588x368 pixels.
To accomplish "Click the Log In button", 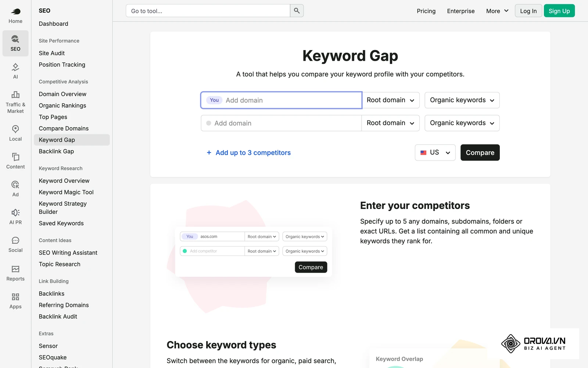I will pyautogui.click(x=528, y=11).
